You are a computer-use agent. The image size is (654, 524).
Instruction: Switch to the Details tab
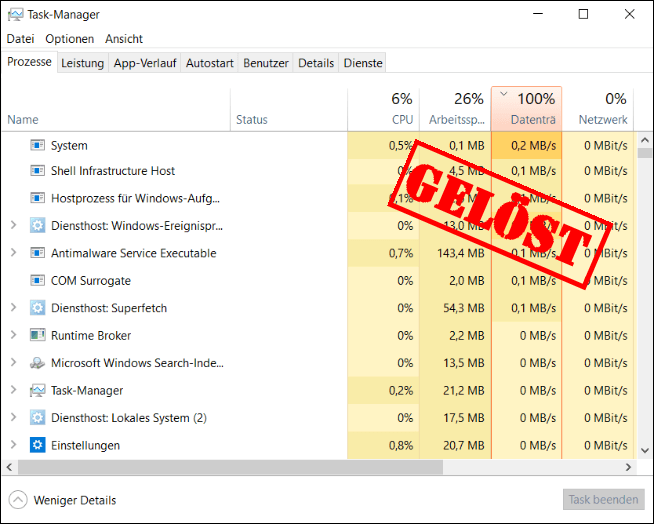pos(316,63)
